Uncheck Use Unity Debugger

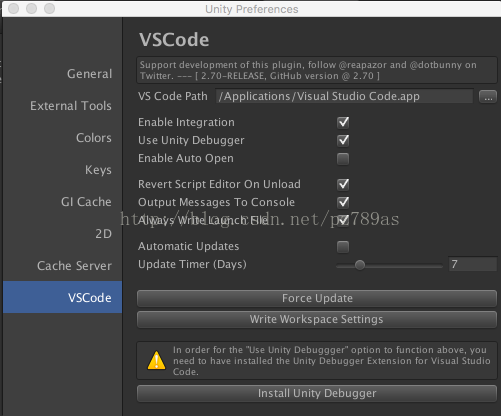point(343,140)
